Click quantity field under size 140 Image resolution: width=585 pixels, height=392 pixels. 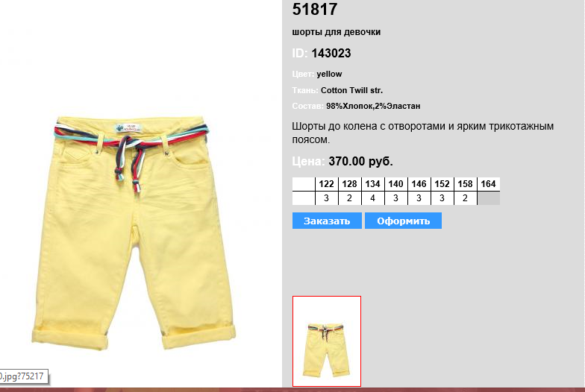(x=395, y=198)
